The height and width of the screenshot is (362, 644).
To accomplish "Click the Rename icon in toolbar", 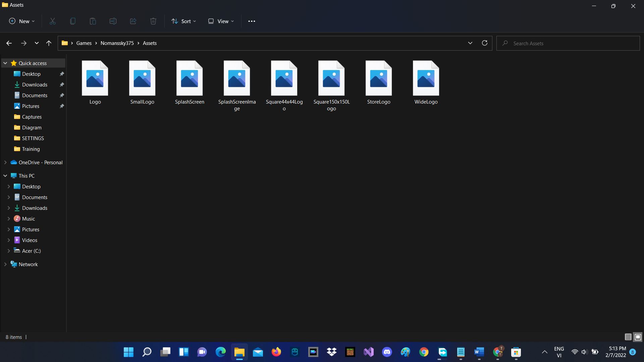I will (113, 21).
